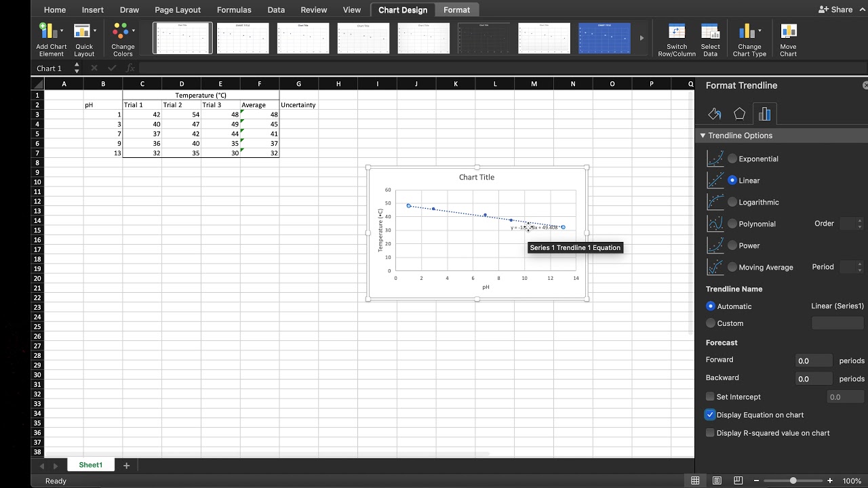Click the zoom in plus button
This screenshot has width=868, height=488.
[829, 481]
